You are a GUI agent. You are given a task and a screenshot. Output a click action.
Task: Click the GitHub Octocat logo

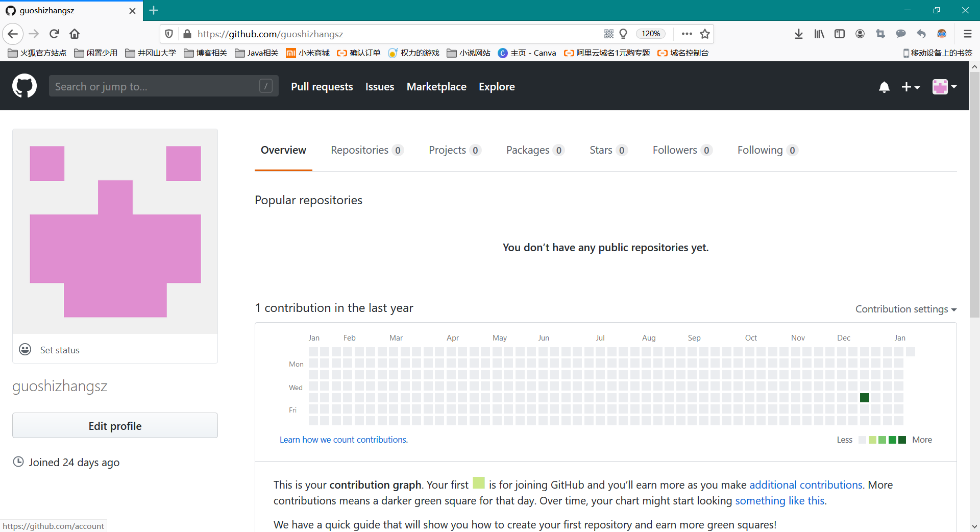[24, 86]
